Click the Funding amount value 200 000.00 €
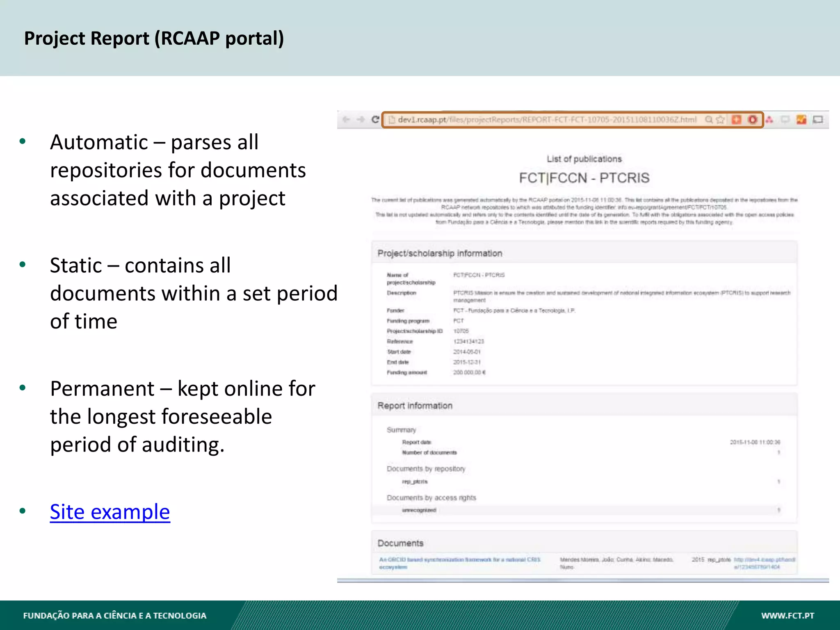Screen dimensions: 840x630 pyautogui.click(x=469, y=372)
